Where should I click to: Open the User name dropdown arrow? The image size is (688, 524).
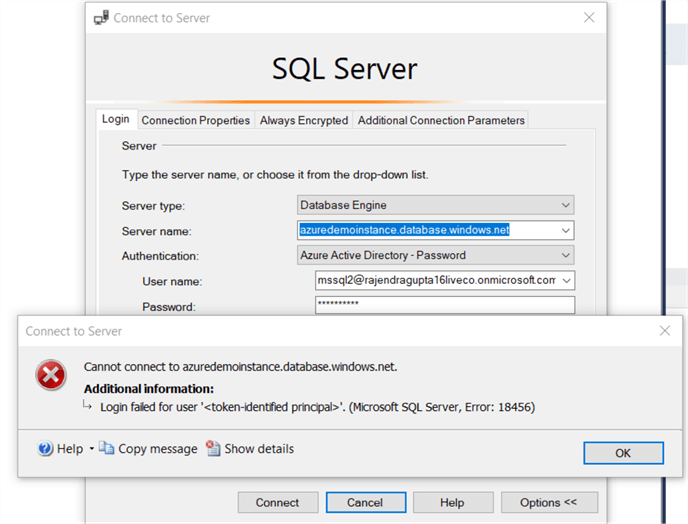567,281
